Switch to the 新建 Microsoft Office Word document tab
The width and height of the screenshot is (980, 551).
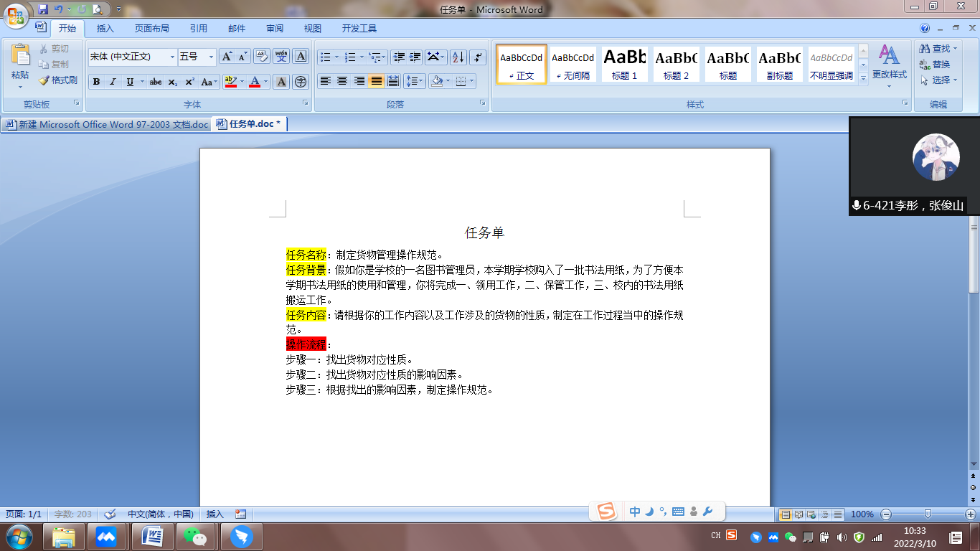point(108,124)
